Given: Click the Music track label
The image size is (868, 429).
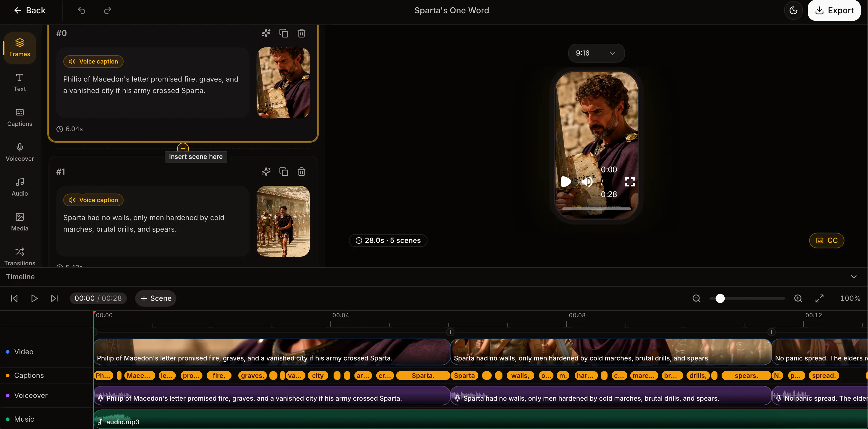Looking at the screenshot, I should [x=24, y=419].
